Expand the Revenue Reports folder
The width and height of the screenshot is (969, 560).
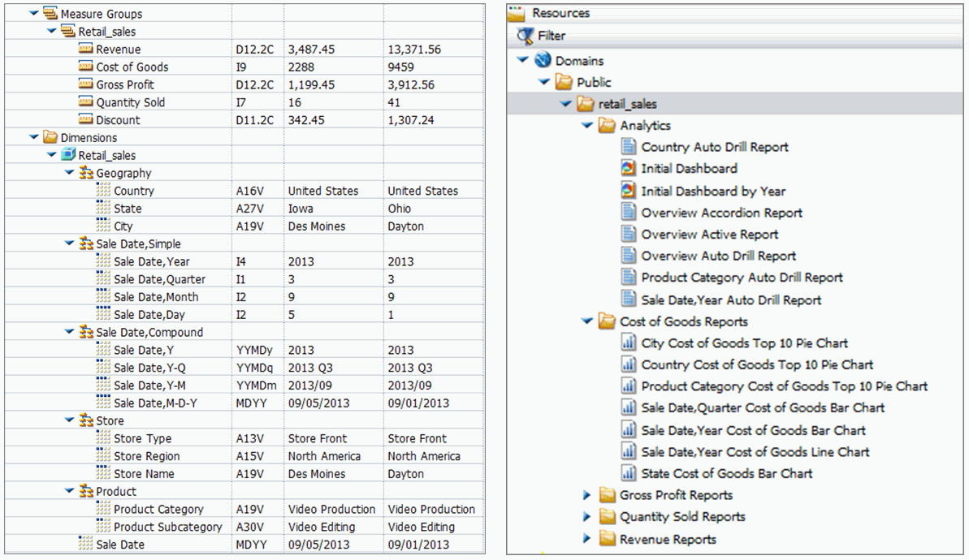tap(587, 539)
